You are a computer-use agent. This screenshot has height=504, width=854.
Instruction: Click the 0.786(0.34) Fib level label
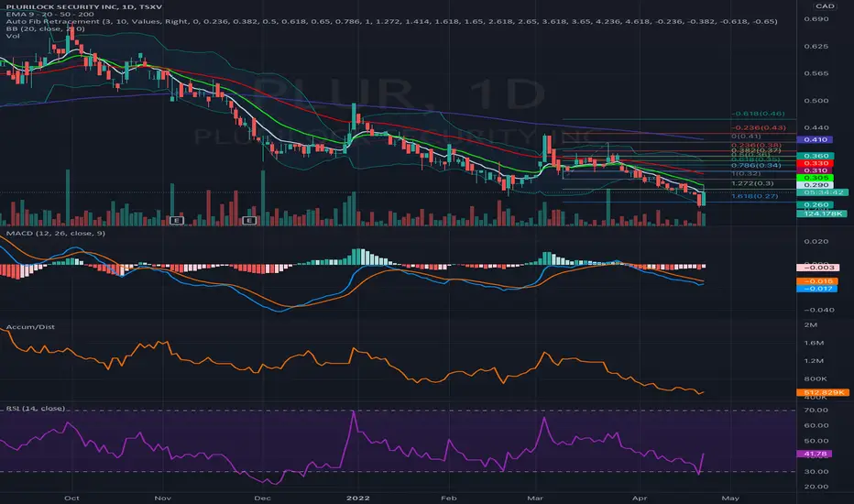click(x=756, y=165)
